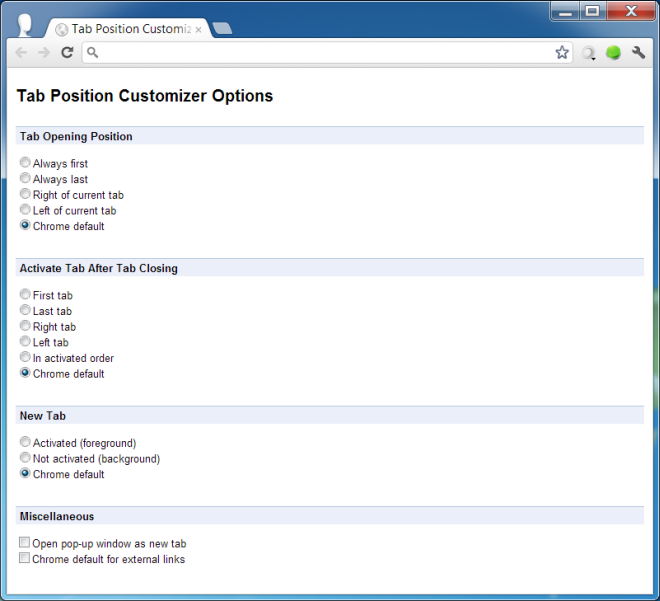Select the Always first radio button
Viewport: 660px width, 601px height.
click(x=25, y=162)
